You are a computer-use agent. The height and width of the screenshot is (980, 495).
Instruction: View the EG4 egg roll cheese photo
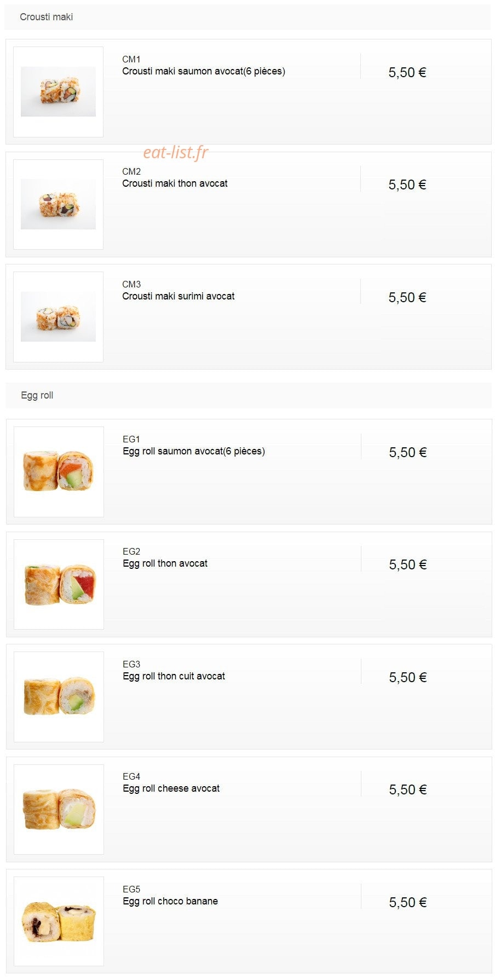click(59, 809)
